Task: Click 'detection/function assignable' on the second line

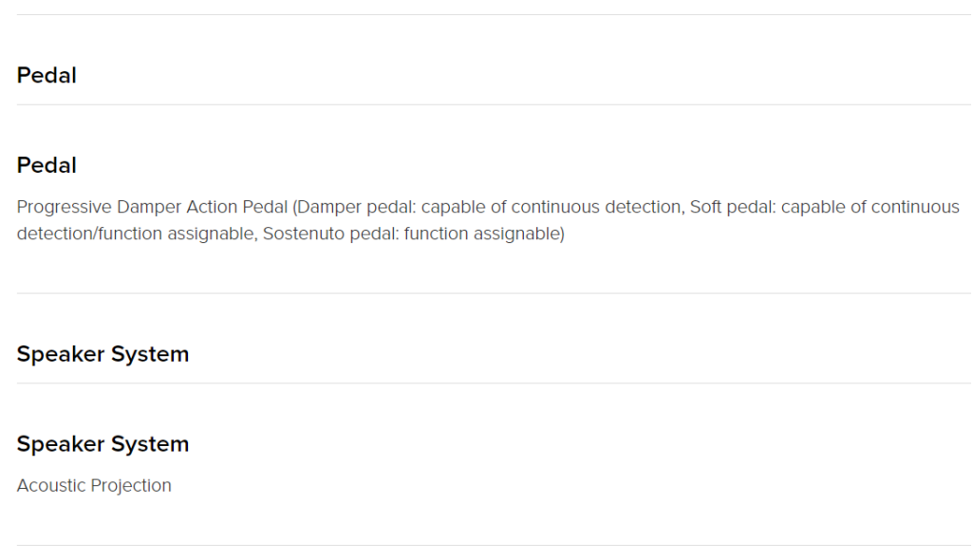Action: (135, 233)
